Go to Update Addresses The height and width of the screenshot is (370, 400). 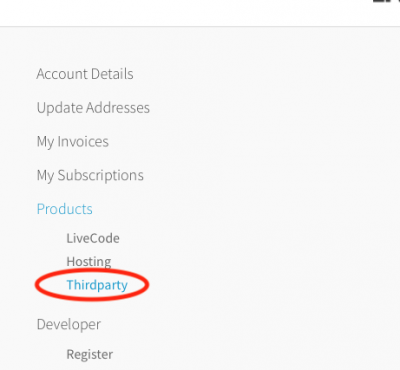(x=93, y=108)
